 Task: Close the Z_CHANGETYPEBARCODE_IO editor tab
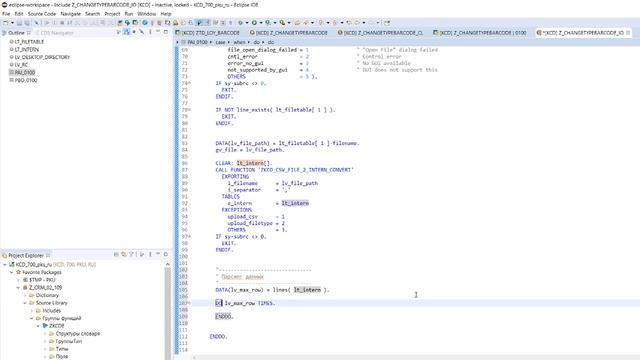click(628, 33)
